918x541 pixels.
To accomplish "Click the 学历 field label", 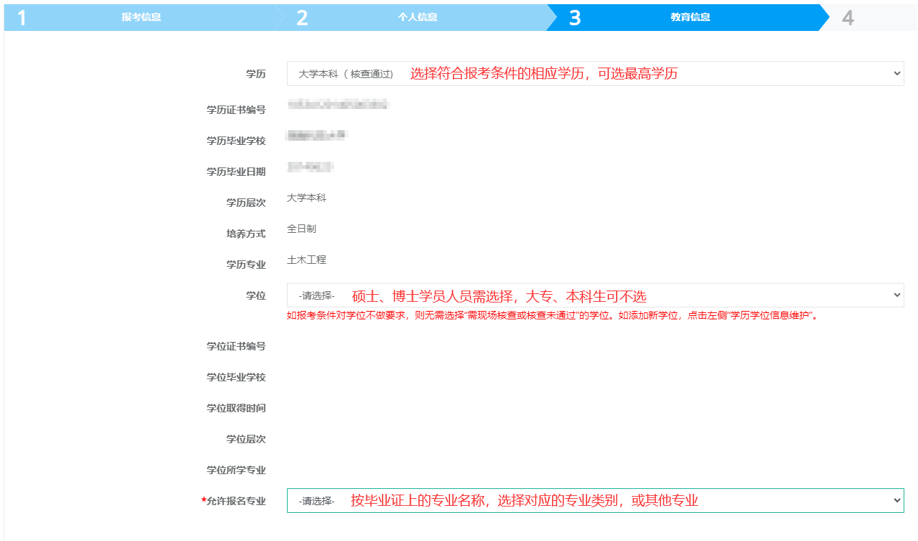I will click(256, 74).
